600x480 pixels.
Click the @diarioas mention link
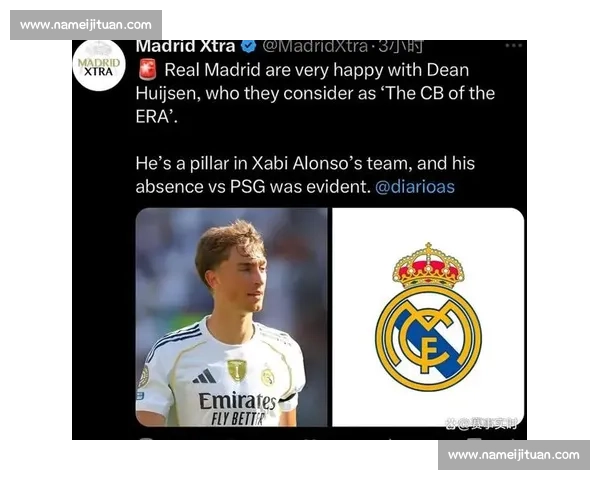click(x=415, y=187)
